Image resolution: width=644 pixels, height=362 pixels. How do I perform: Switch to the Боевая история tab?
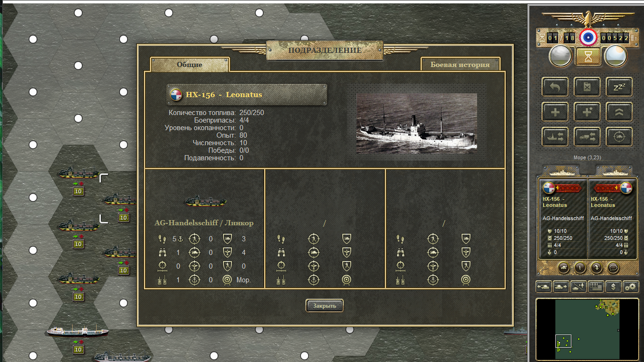click(x=460, y=64)
